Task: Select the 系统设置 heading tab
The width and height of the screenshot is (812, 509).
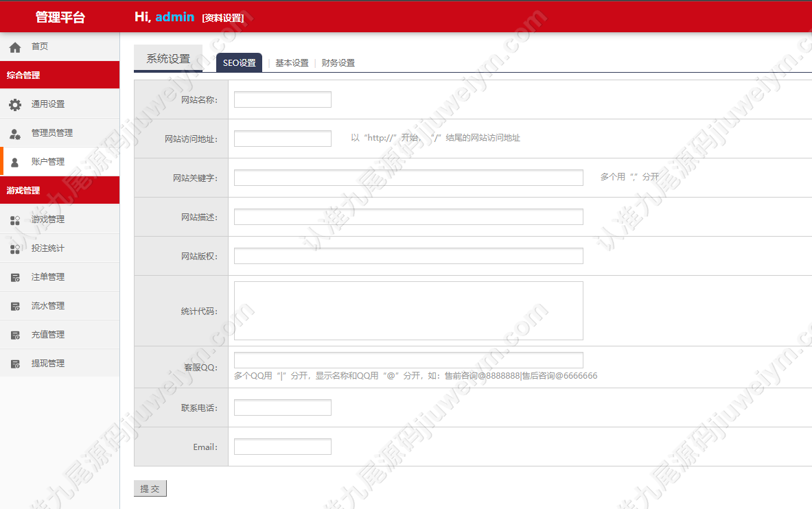Action: [x=168, y=58]
